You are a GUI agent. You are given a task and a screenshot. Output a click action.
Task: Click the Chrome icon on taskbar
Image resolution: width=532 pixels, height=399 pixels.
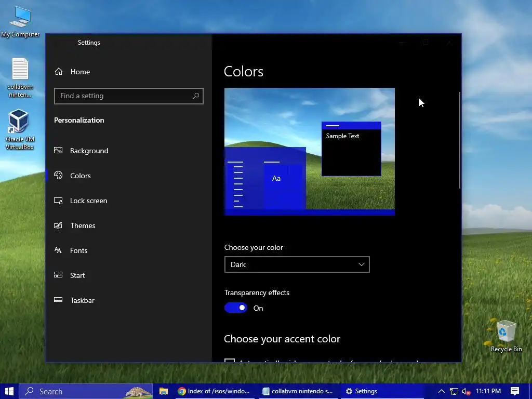[x=182, y=391]
